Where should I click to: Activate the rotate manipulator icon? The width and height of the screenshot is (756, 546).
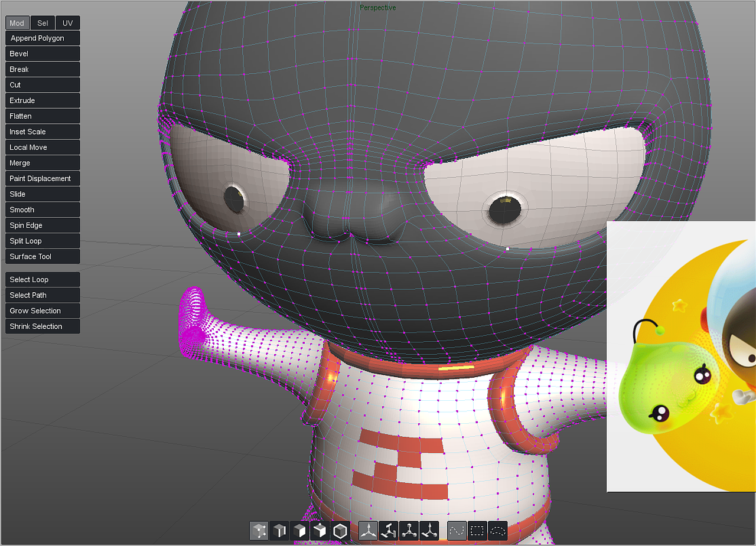coord(388,531)
